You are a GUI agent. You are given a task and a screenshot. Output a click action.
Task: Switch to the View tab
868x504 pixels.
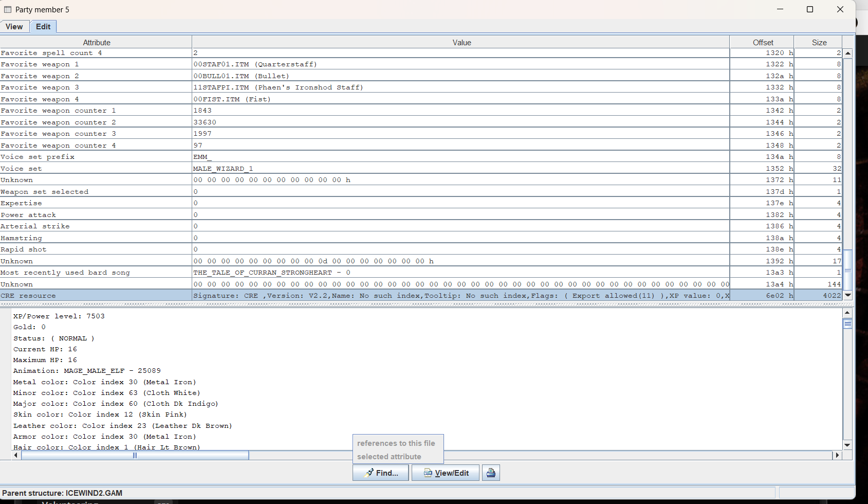[x=14, y=27]
